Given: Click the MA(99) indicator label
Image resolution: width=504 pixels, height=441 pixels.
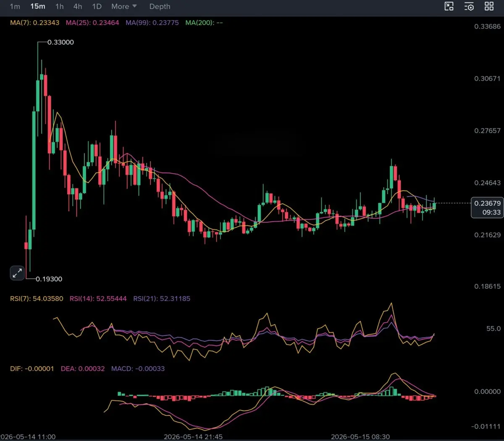Looking at the screenshot, I should click(x=152, y=23).
